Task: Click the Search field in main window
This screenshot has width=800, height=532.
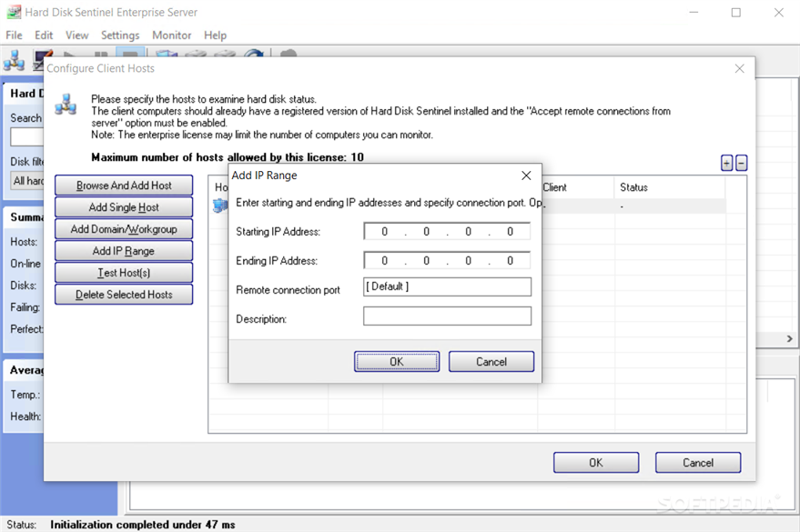Action: click(x=27, y=137)
